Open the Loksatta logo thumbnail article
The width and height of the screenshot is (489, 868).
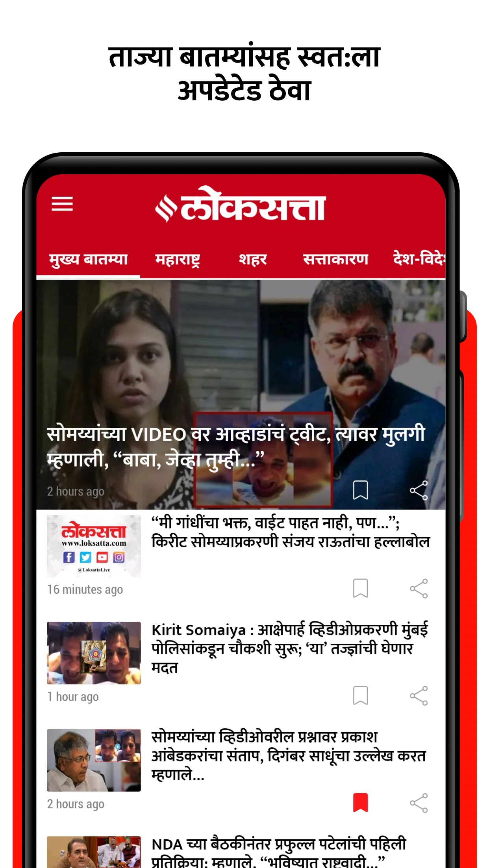(94, 546)
